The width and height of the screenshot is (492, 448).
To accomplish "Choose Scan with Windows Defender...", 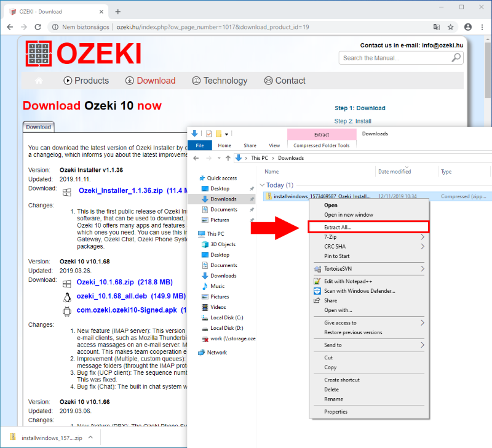I will [369, 291].
